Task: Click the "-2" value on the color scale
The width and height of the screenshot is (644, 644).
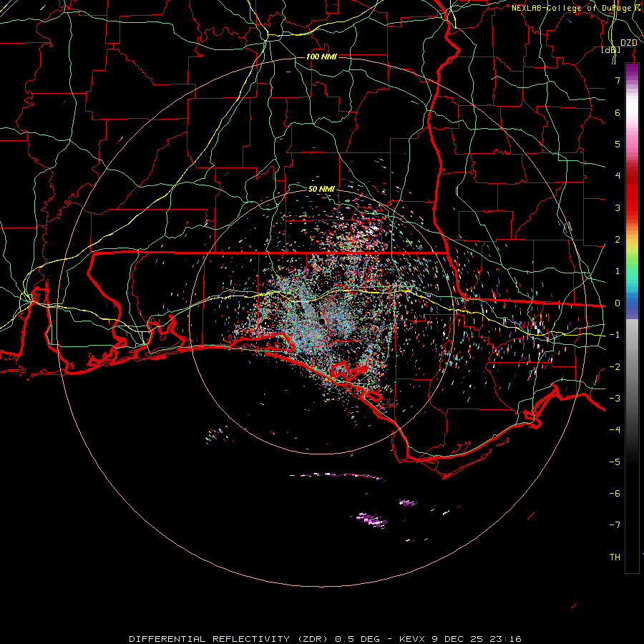Action: [x=615, y=367]
